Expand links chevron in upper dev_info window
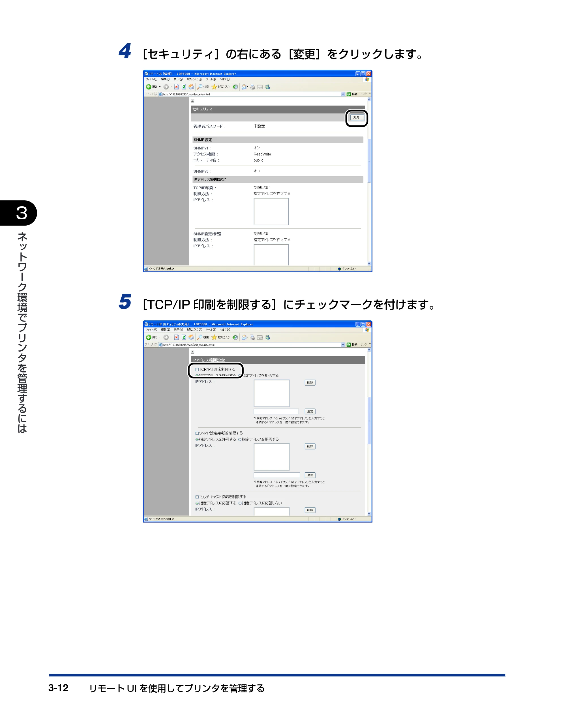The image size is (566, 728). pyautogui.click(x=369, y=94)
